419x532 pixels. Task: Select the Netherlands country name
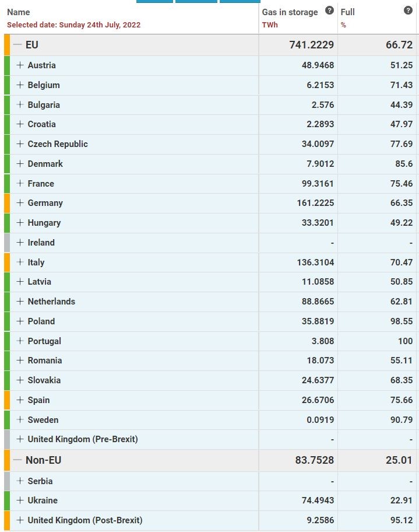[x=51, y=301]
